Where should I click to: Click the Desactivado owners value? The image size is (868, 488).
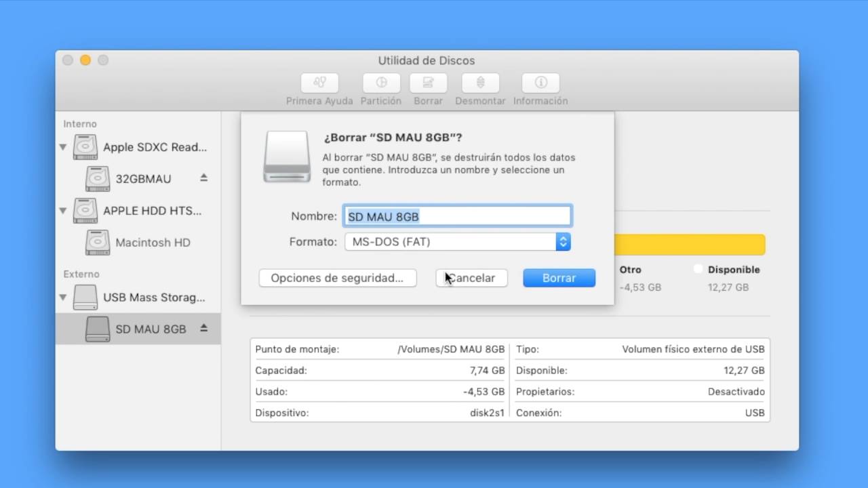point(736,392)
